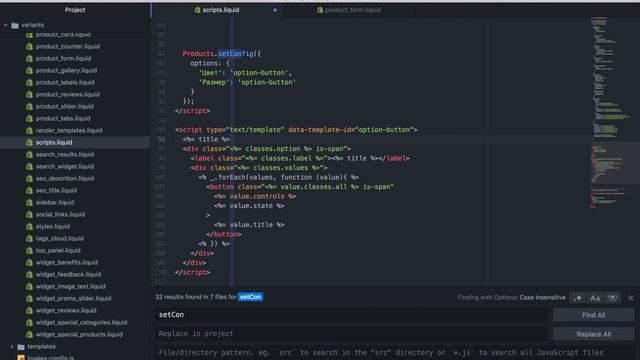Open product_labels.liquid file
This screenshot has width=640, height=360.
65,82
